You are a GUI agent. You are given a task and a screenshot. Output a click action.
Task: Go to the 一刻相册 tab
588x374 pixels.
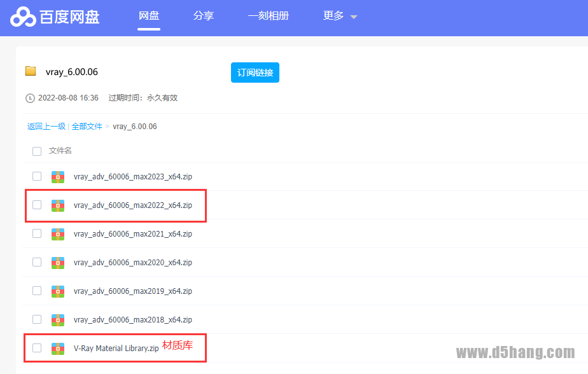point(269,16)
